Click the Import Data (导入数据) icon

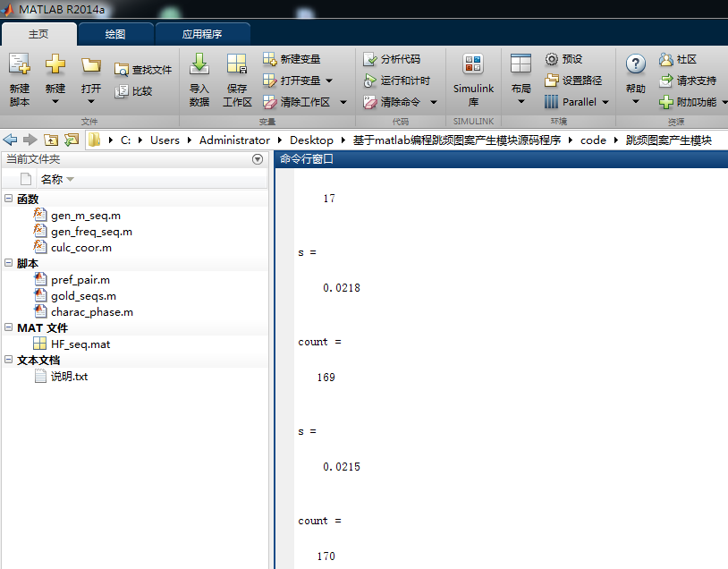(199, 64)
